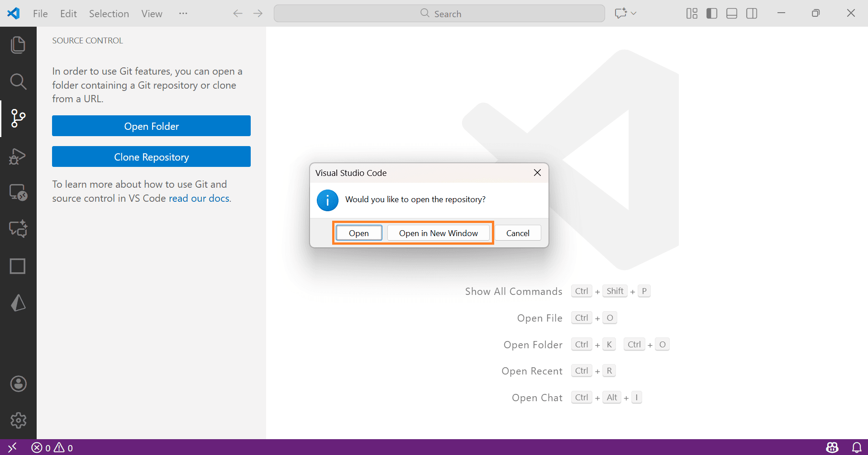
Task: Open the File menu
Action: pyautogui.click(x=40, y=13)
